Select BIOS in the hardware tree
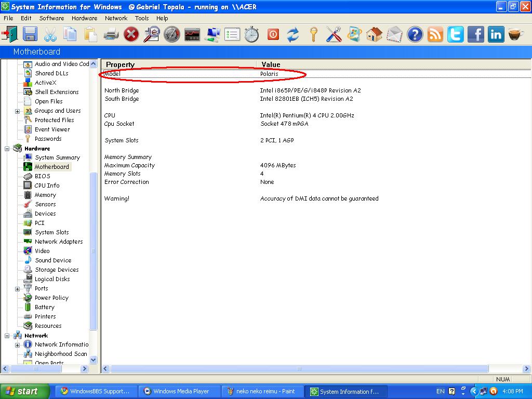532x399 pixels. pos(43,176)
